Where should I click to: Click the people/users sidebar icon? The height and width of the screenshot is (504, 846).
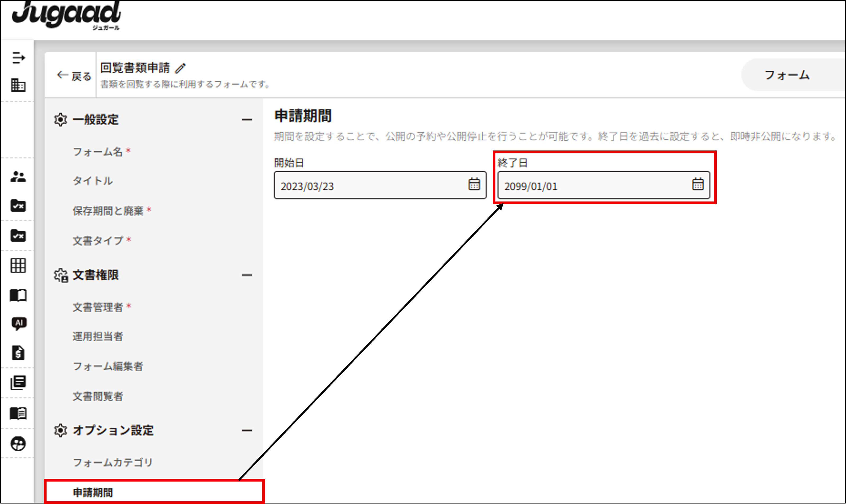pyautogui.click(x=18, y=177)
